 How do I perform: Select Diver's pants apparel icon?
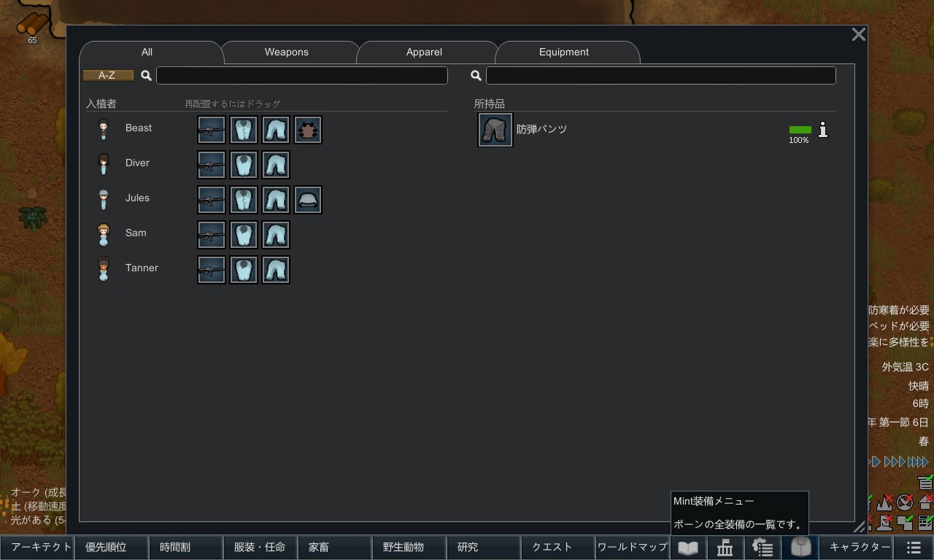coord(276,165)
